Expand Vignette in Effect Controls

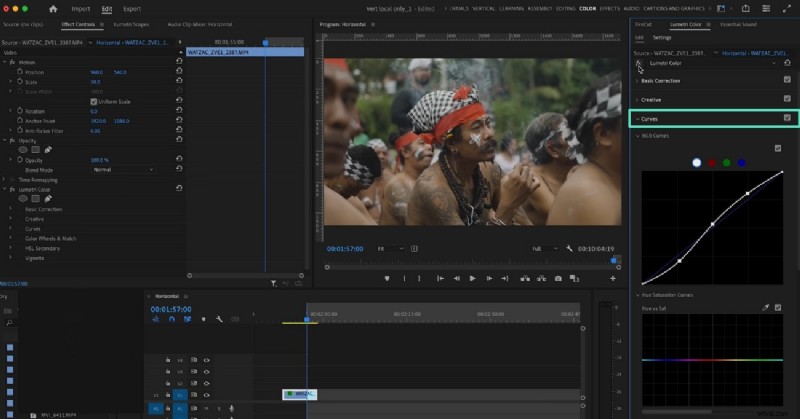tap(10, 258)
